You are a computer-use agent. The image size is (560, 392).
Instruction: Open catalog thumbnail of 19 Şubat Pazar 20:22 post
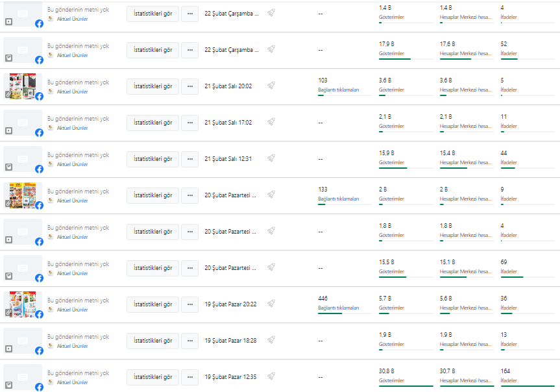23,304
